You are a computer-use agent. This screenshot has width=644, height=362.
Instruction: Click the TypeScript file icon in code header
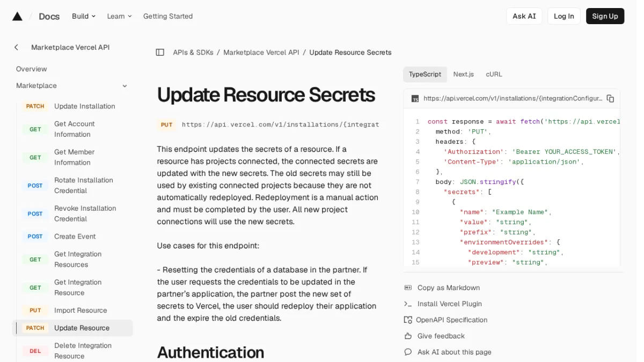pyautogui.click(x=415, y=99)
